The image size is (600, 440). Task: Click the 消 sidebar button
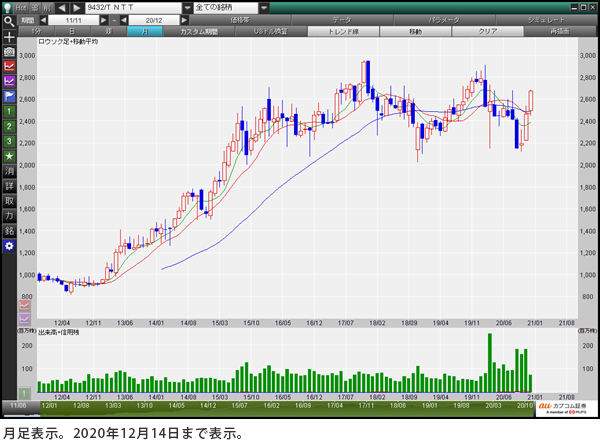click(9, 171)
